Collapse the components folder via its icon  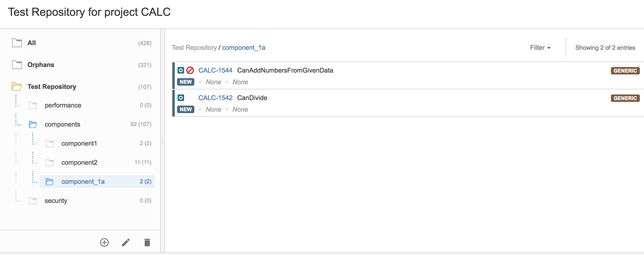pos(33,124)
